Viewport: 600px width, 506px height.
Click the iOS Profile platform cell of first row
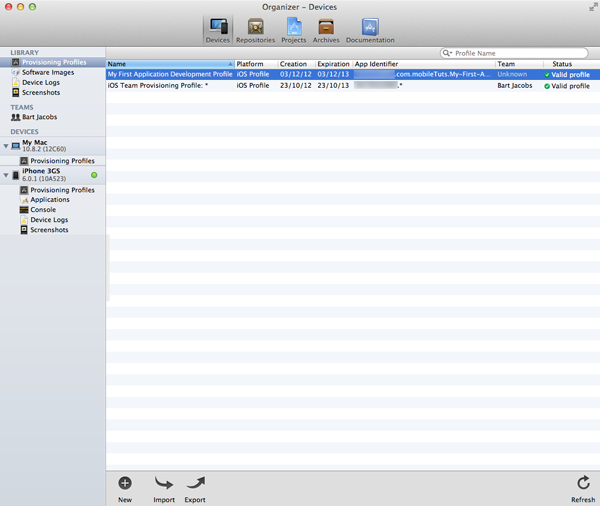(x=253, y=74)
